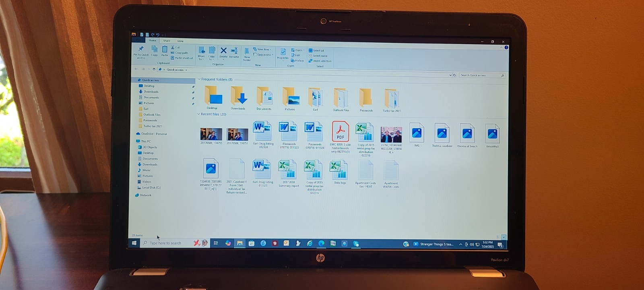This screenshot has height=290, width=644.
Task: Open the Copy to dropdown
Action: tap(212, 54)
